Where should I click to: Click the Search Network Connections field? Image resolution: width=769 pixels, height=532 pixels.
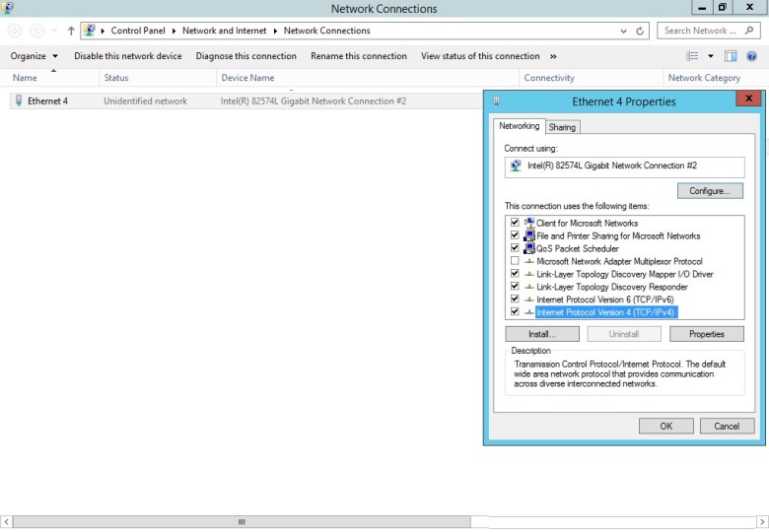pyautogui.click(x=698, y=31)
